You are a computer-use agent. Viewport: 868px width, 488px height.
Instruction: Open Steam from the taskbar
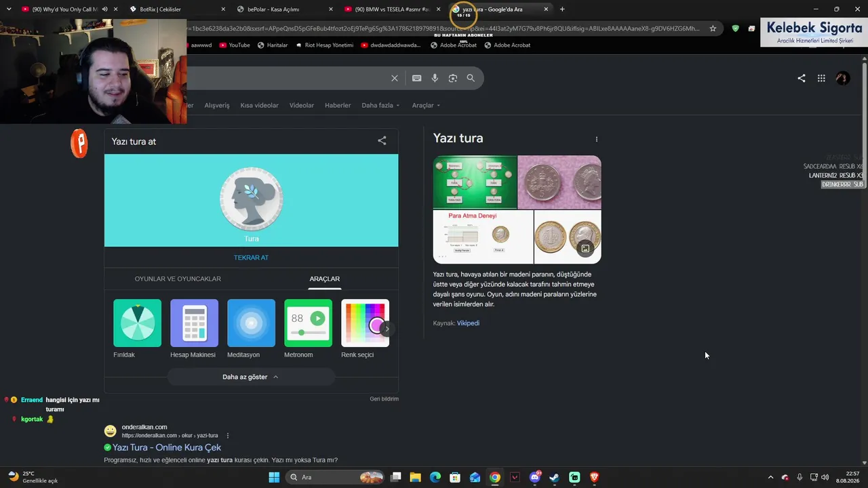(554, 477)
